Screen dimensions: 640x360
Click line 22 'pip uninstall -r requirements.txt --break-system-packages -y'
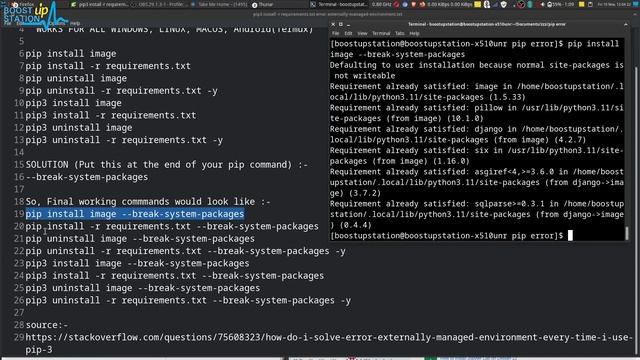point(185,251)
